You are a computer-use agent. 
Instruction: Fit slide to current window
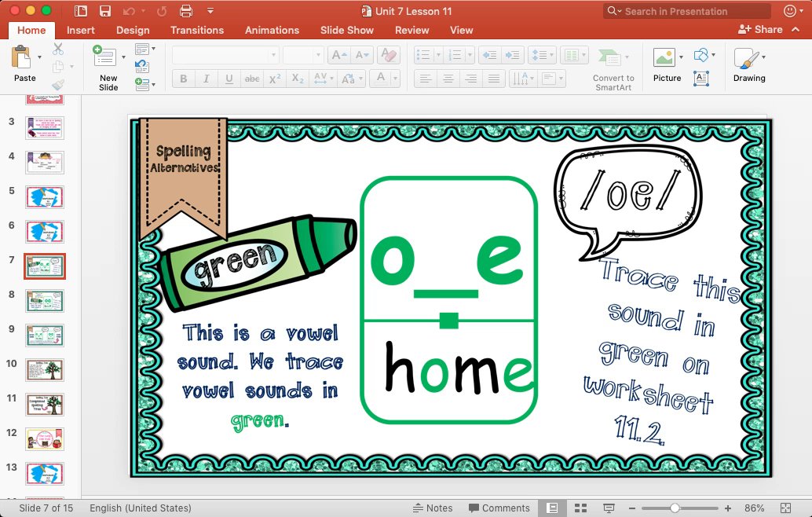[x=785, y=508]
